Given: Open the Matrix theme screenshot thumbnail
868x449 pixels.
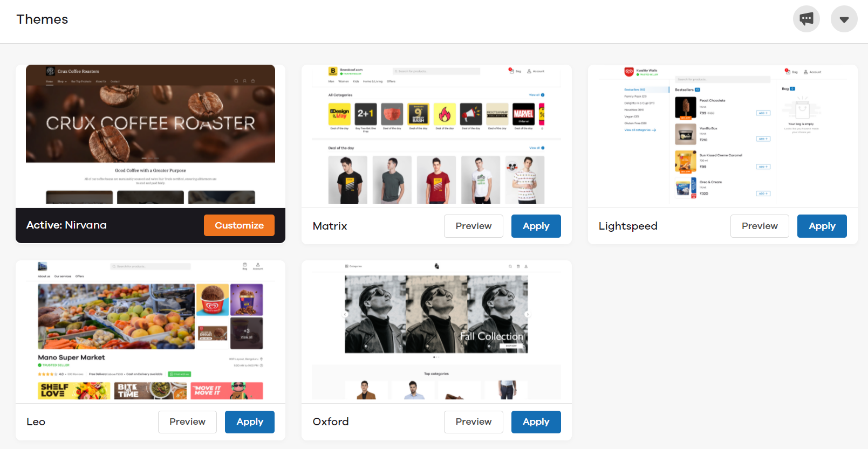Looking at the screenshot, I should pyautogui.click(x=436, y=135).
